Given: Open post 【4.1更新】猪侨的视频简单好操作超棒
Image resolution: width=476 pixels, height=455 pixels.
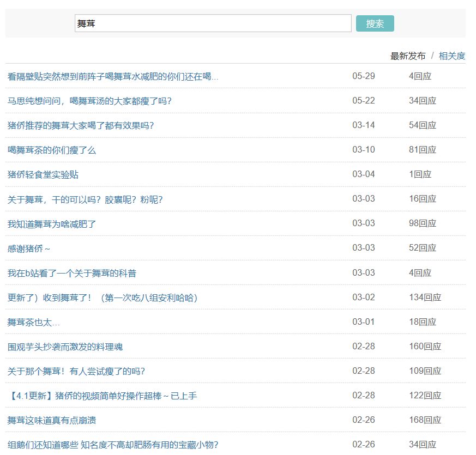Looking at the screenshot, I should click(x=102, y=396).
